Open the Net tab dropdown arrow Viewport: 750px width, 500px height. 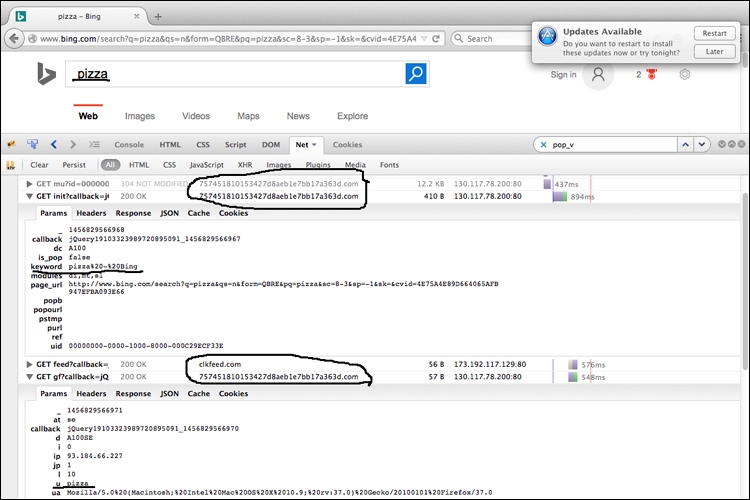coord(314,144)
